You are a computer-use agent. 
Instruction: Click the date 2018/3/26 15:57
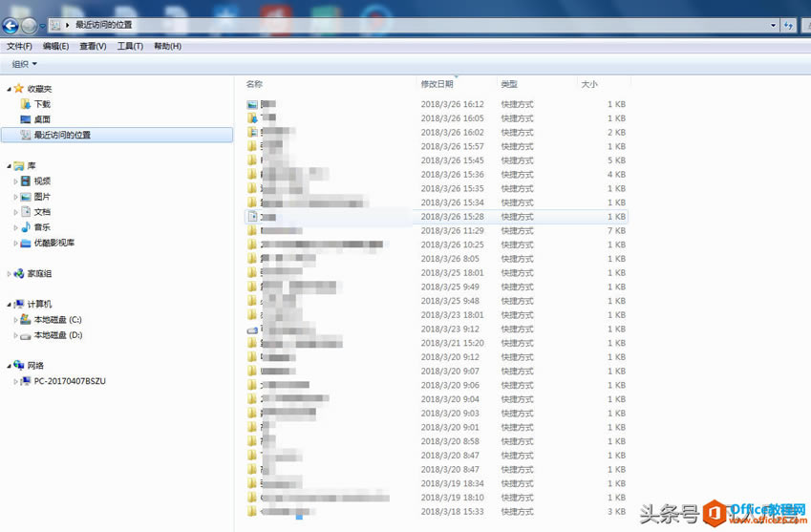(453, 146)
